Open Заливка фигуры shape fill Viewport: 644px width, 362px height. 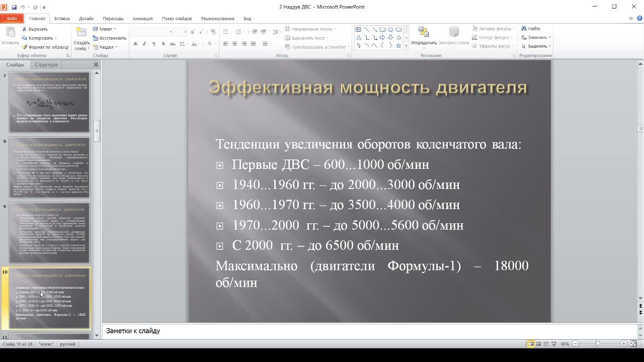pyautogui.click(x=493, y=29)
